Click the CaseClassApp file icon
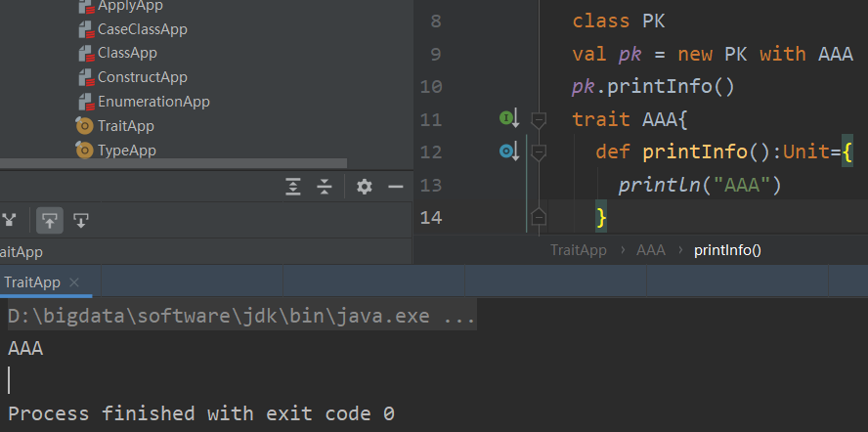 (x=86, y=29)
